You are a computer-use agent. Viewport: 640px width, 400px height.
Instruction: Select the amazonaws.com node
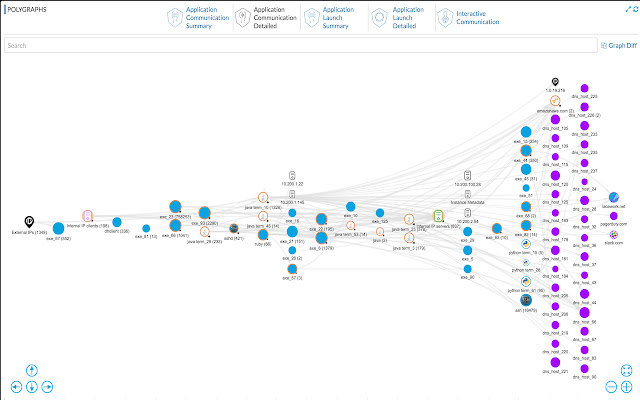(x=555, y=100)
